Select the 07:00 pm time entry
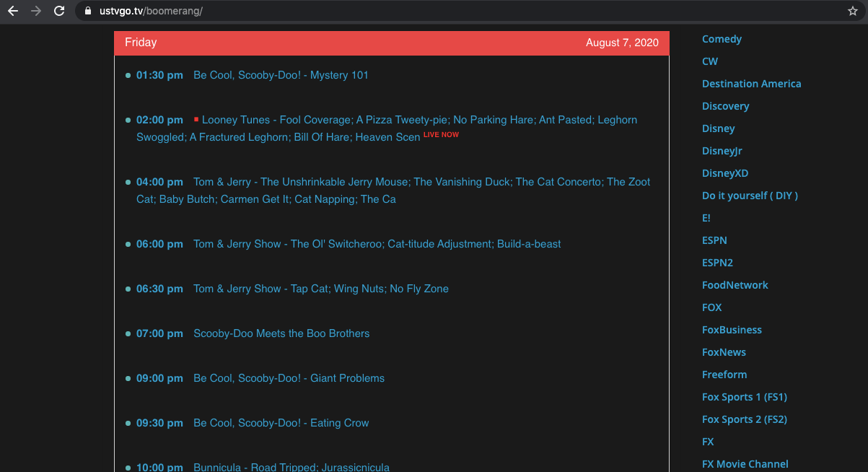 tap(159, 333)
